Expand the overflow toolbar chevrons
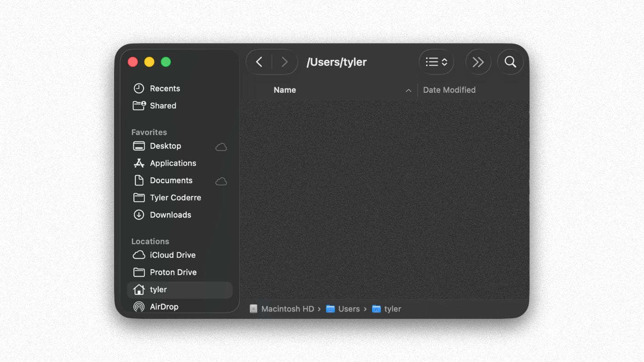Screen dimensions: 644x362 pos(478,62)
